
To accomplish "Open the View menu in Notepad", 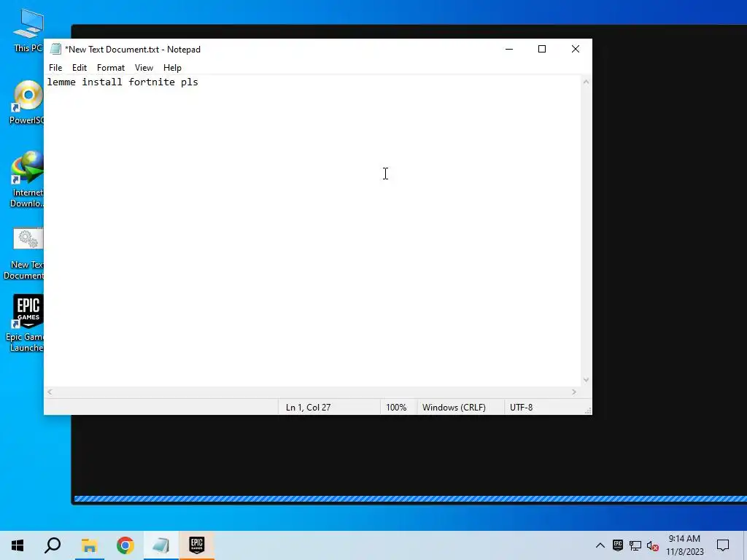I will (x=144, y=68).
